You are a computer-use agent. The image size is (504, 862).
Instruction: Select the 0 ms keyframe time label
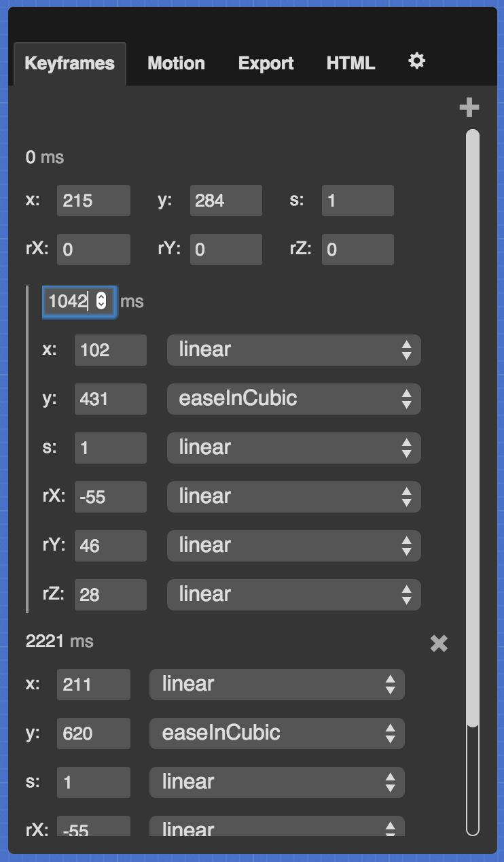(x=45, y=158)
